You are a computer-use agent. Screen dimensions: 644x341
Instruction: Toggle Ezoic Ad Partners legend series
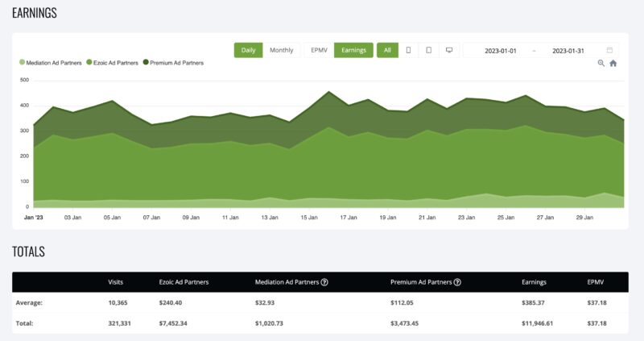[111, 62]
